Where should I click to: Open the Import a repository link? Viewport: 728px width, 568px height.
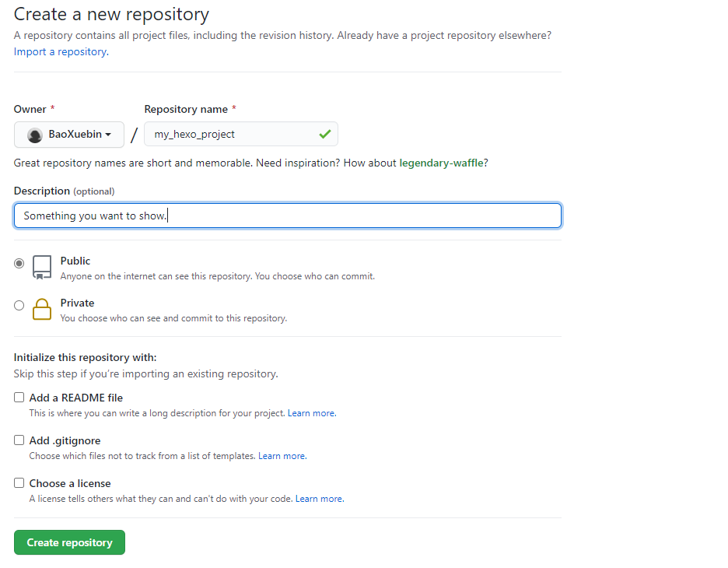(x=60, y=51)
